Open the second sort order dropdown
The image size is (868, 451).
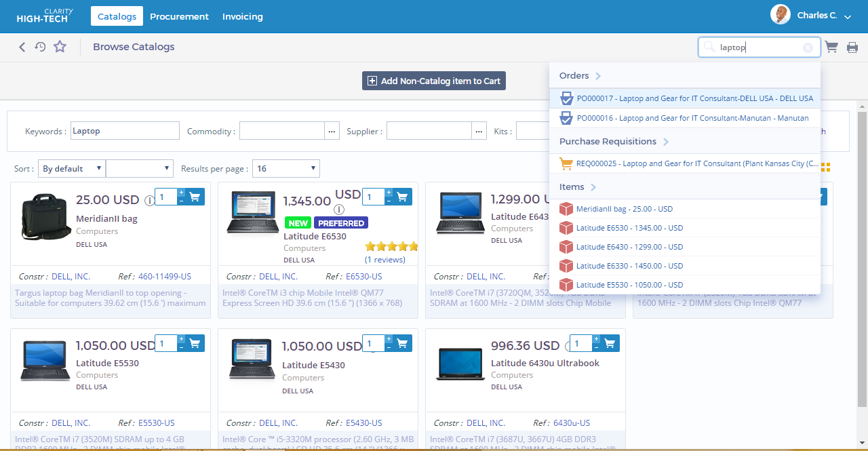[x=140, y=169]
